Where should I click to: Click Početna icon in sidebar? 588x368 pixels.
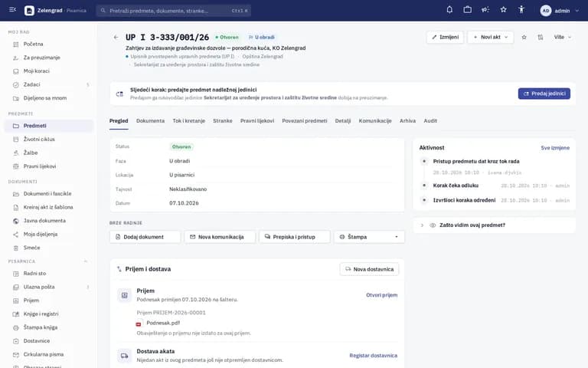coord(16,44)
